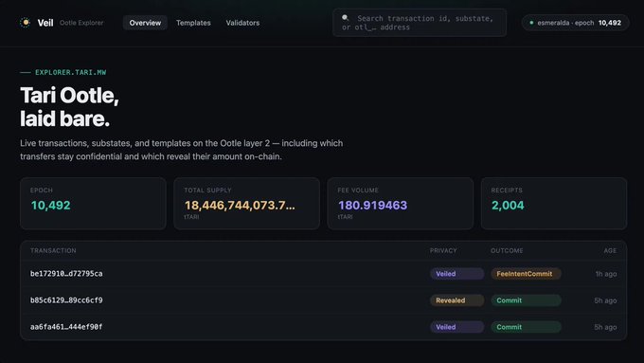Viewport: 644px width, 363px height.
Task: Click the Receipts 2,004 value
Action: [508, 205]
